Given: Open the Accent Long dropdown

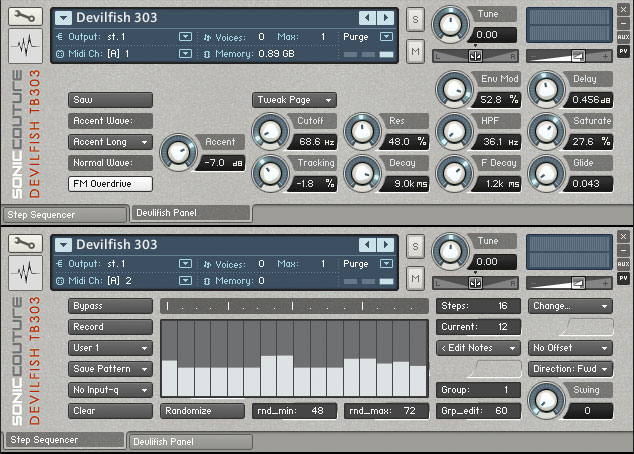Looking at the screenshot, I should (x=110, y=142).
